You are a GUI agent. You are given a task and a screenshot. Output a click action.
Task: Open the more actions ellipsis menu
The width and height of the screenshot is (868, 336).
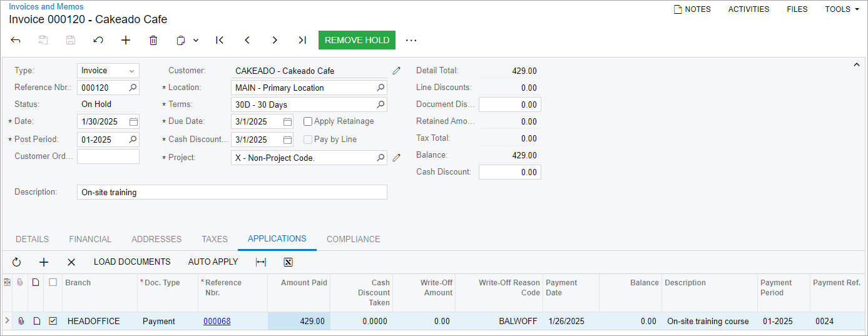411,40
